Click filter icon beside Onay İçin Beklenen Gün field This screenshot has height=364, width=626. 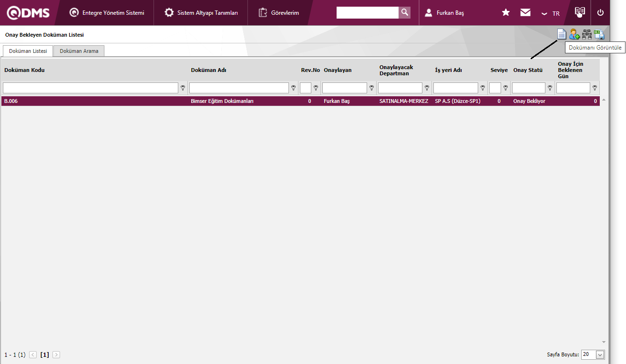(595, 88)
